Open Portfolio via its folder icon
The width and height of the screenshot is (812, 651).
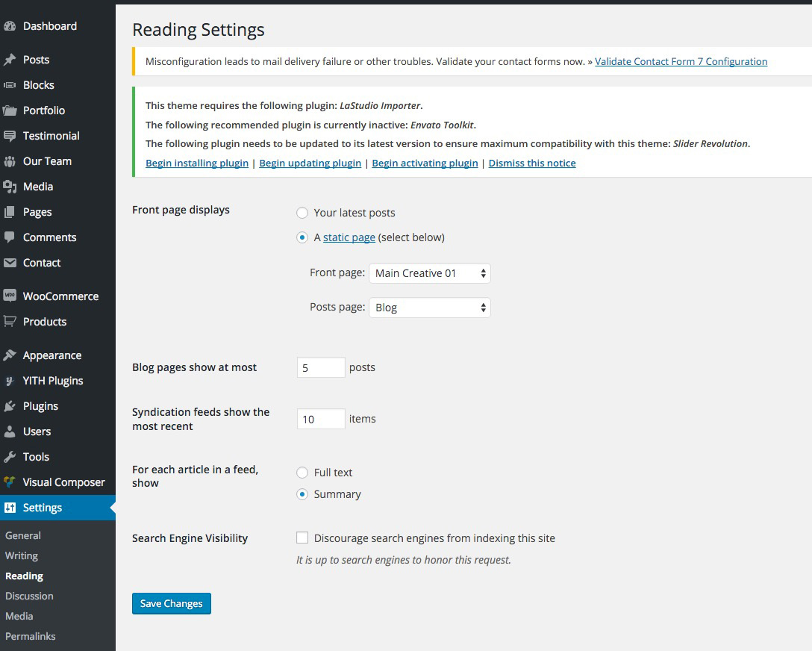point(10,110)
